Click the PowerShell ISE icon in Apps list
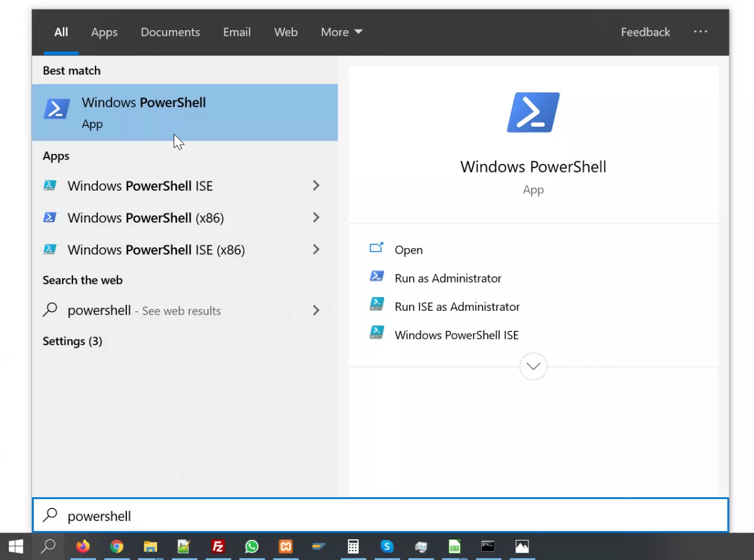Viewport: 754px width, 560px height. (x=50, y=186)
